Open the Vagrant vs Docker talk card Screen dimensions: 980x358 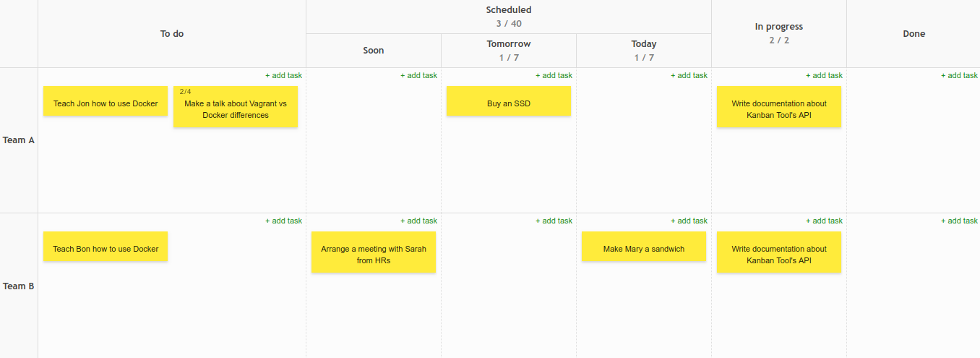click(236, 110)
